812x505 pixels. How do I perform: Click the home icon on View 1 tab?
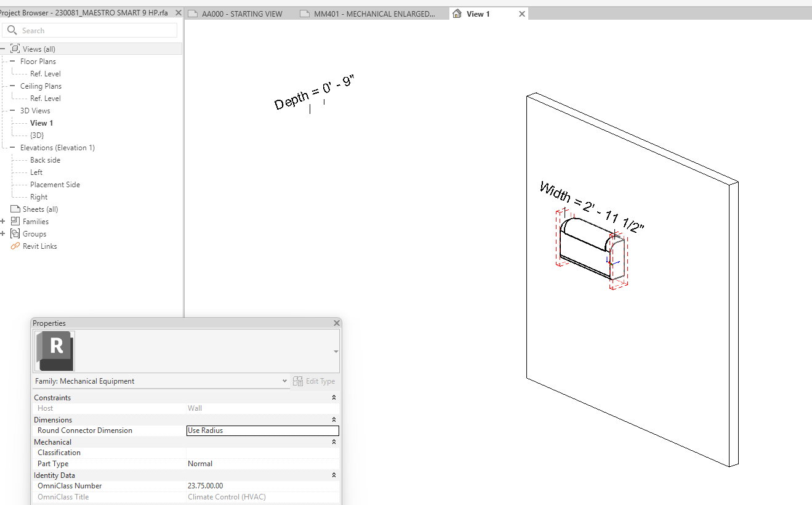tap(457, 14)
